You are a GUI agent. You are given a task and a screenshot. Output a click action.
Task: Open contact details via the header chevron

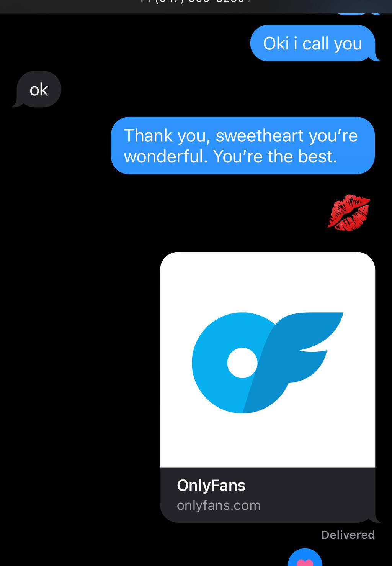pos(250,2)
